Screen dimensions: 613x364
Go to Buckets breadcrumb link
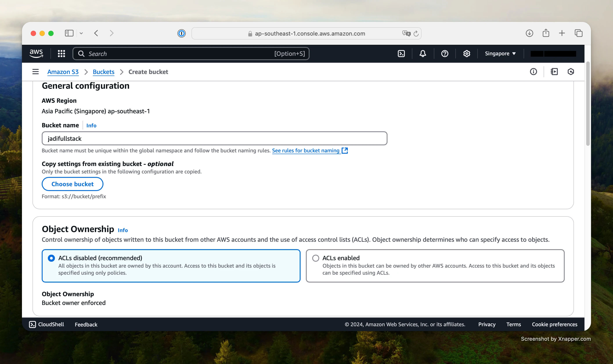tap(103, 72)
